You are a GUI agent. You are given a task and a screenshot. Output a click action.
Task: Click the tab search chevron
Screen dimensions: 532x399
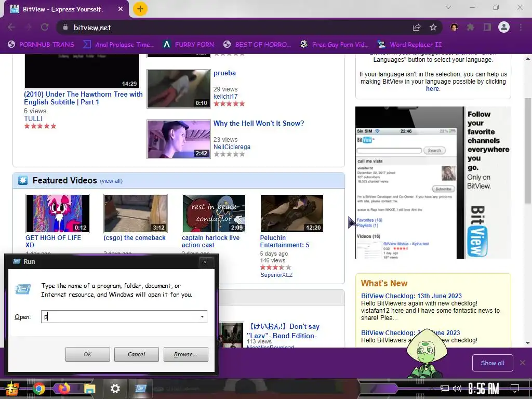click(x=448, y=7)
